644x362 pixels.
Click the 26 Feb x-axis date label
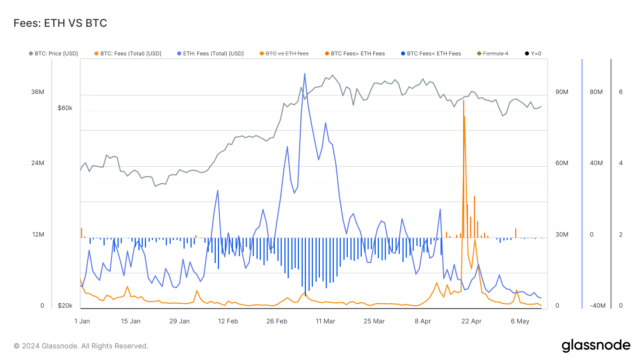277,321
